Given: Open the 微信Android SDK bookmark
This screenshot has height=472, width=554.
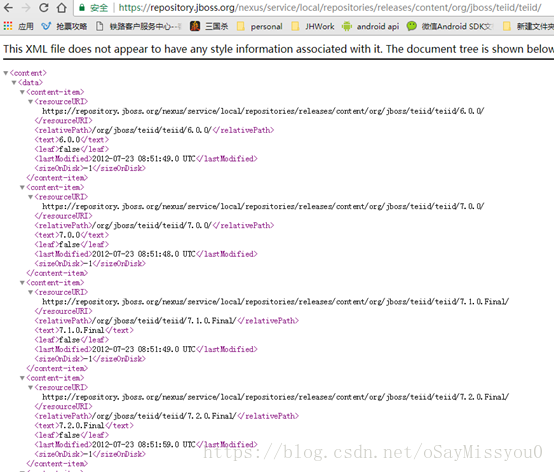Looking at the screenshot, I should click(449, 26).
